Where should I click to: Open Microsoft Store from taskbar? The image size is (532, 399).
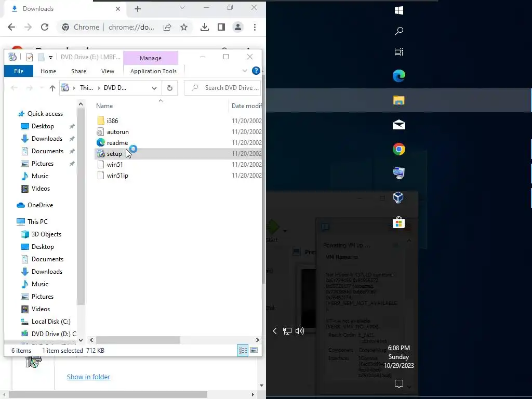click(x=398, y=222)
